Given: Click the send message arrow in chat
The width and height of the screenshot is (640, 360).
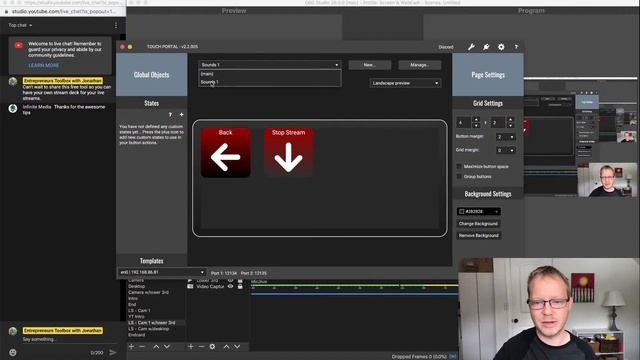Looking at the screenshot, I should (113, 352).
